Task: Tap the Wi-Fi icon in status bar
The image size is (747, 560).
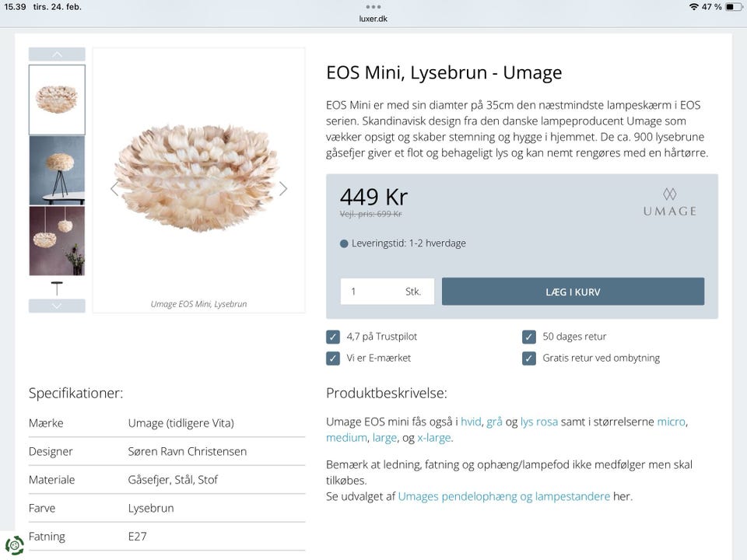Action: pyautogui.click(x=693, y=7)
